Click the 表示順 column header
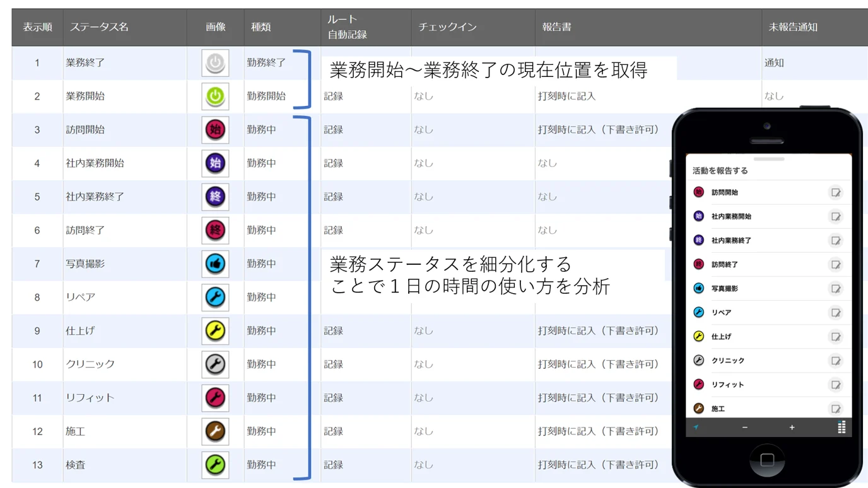The image size is (868, 488). point(37,27)
